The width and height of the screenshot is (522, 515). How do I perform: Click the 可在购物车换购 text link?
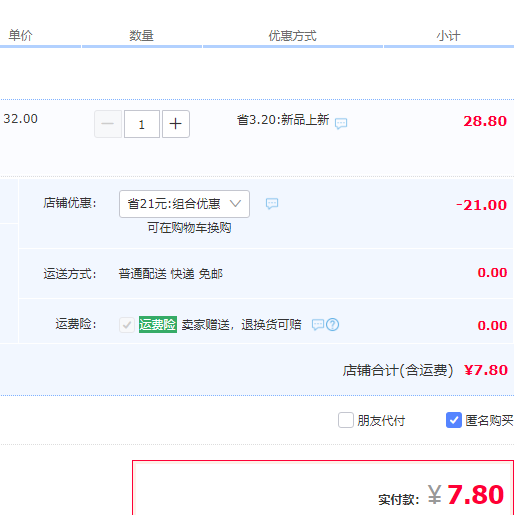(x=189, y=228)
